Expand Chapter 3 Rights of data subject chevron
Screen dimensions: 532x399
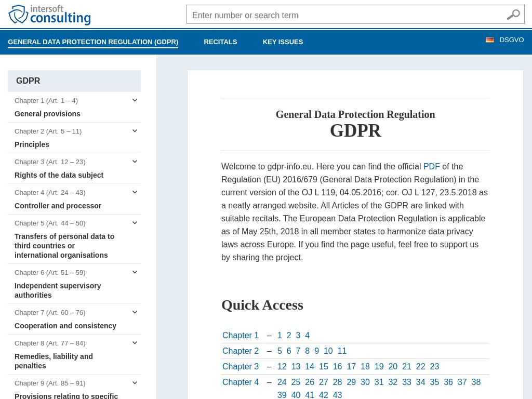pyautogui.click(x=135, y=162)
